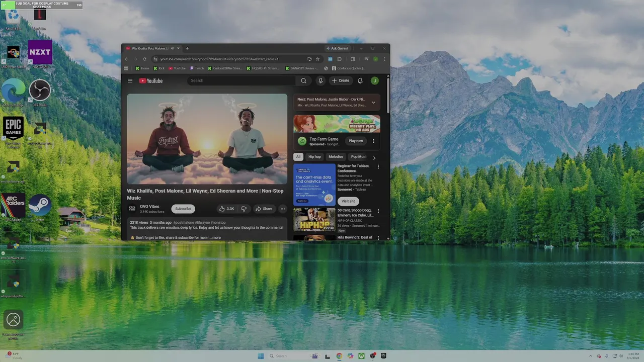This screenshot has height=362, width=644.
Task: Open OBS Studio desktop icon
Action: 40,94
